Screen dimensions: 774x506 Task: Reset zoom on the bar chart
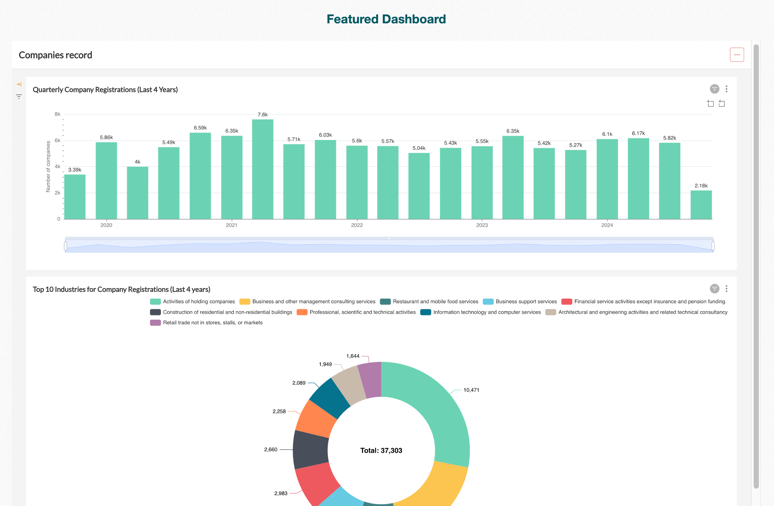point(722,104)
